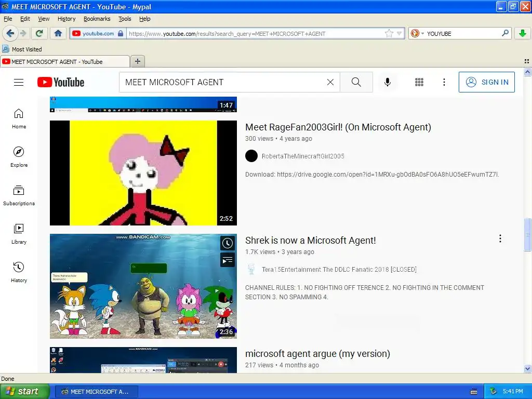The image size is (532, 399).
Task: Clear the YouTube search text with X
Action: click(x=330, y=82)
